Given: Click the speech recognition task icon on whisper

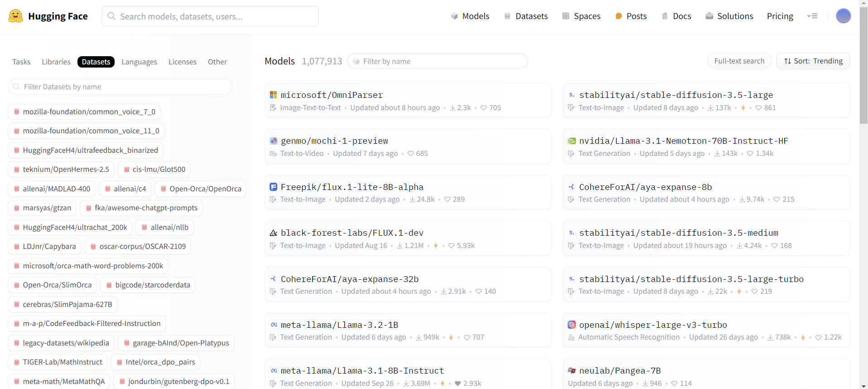Looking at the screenshot, I should click(x=571, y=337).
